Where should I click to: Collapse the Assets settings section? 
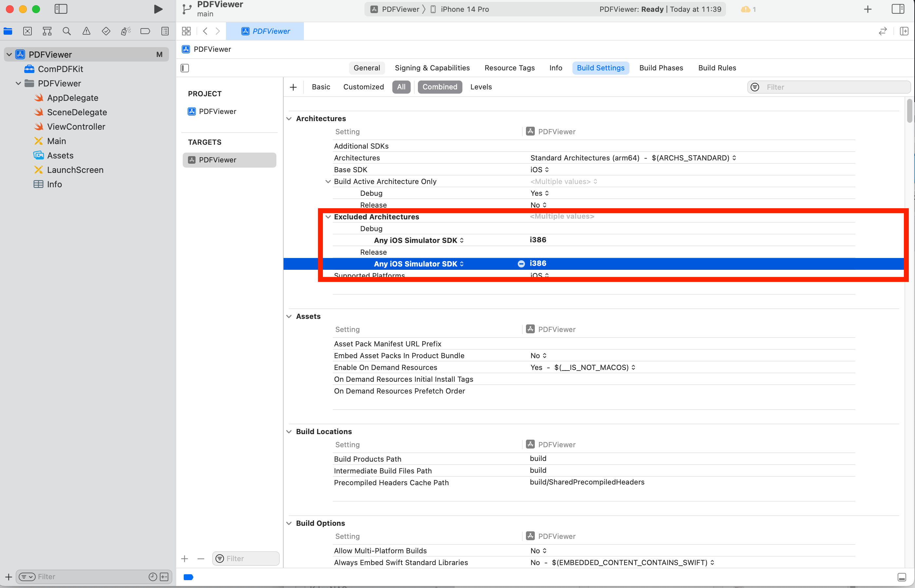pyautogui.click(x=289, y=316)
